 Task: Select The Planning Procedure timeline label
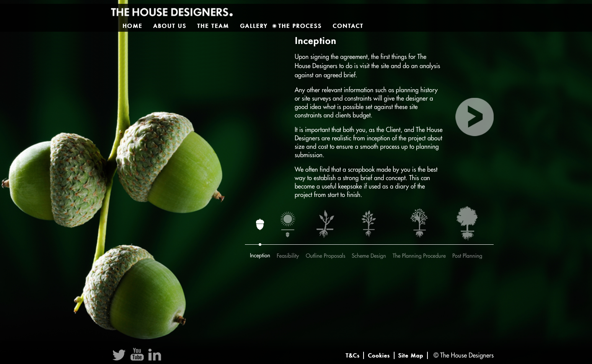[419, 256]
